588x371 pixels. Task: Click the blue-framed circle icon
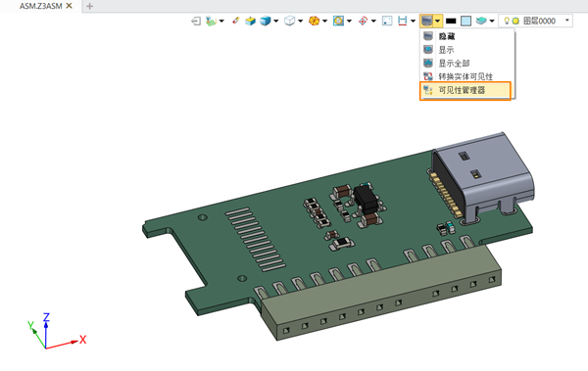[338, 21]
